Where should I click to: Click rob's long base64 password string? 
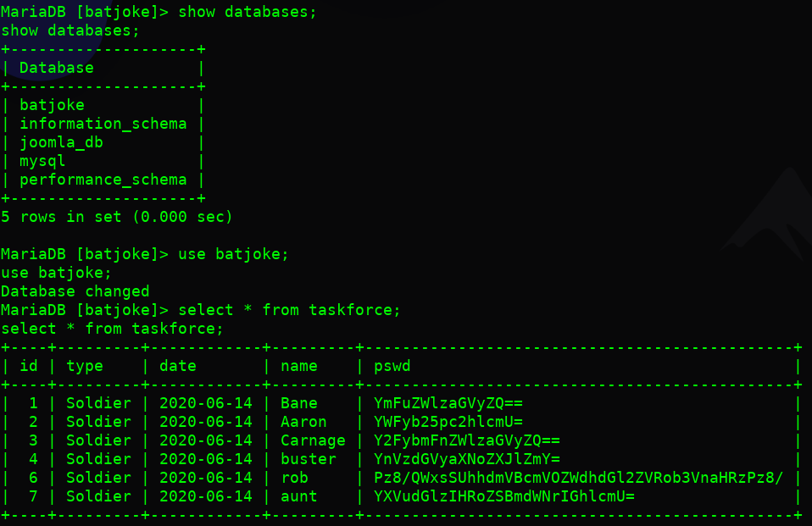(x=579, y=478)
